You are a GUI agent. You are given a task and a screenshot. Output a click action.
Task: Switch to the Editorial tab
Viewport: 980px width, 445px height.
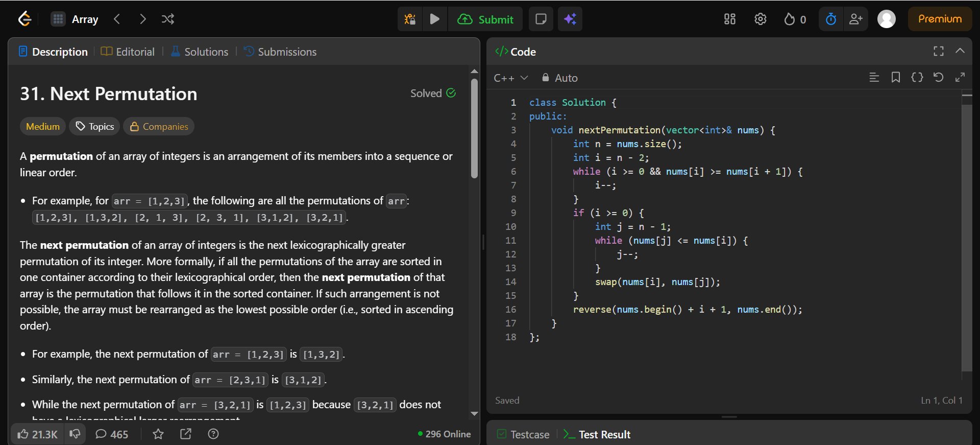(x=128, y=52)
